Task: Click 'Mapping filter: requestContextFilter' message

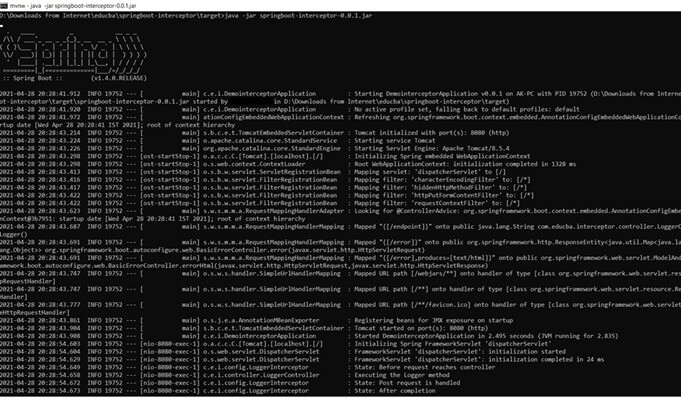Action: (x=437, y=203)
